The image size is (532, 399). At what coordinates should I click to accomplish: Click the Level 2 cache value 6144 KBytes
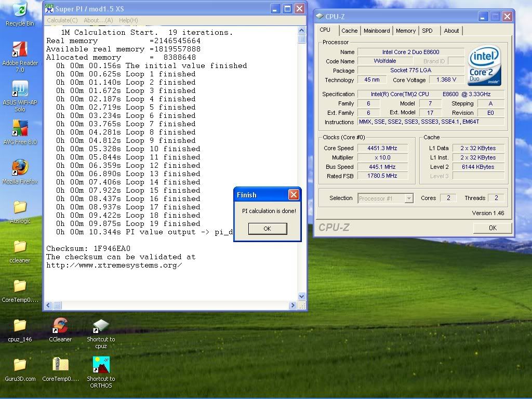[478, 167]
